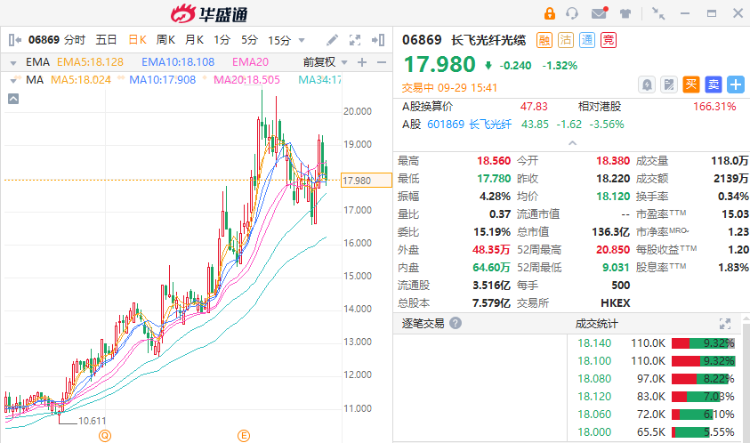The height and width of the screenshot is (443, 750).
Task: Switch to 逐笔交易 tab
Action: (423, 323)
